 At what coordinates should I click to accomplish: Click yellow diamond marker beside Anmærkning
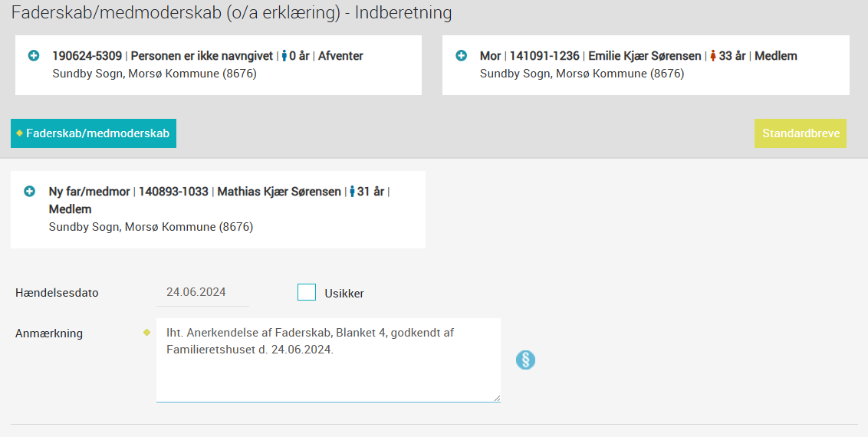[x=146, y=333]
